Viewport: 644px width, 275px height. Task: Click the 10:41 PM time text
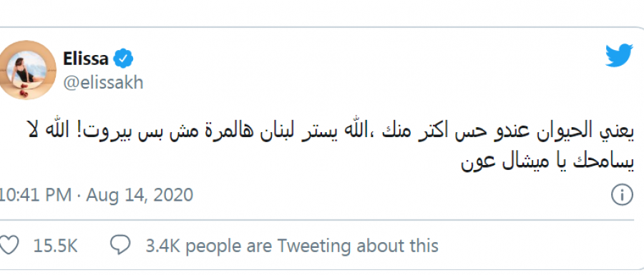pyautogui.click(x=36, y=195)
